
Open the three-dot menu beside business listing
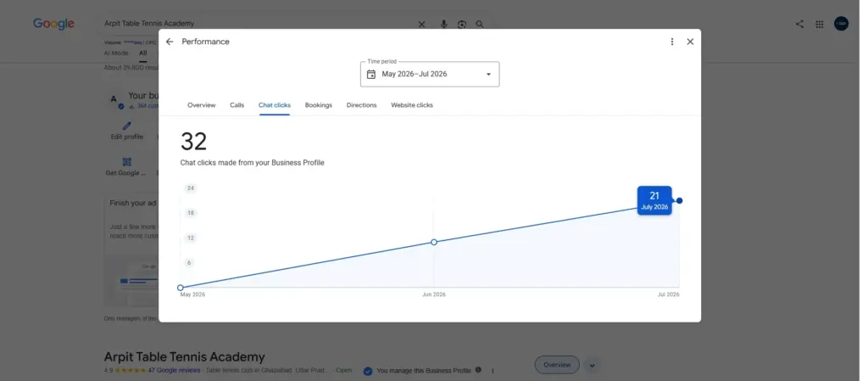pos(492,371)
